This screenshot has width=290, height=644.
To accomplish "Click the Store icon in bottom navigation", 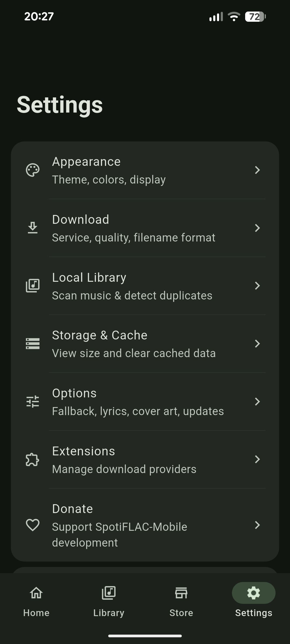I will [x=181, y=593].
